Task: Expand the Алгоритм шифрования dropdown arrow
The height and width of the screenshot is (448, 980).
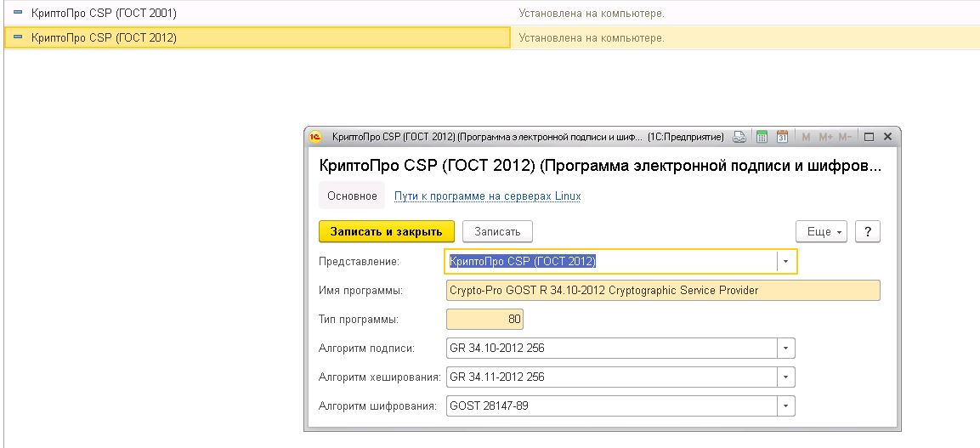Action: [x=786, y=405]
